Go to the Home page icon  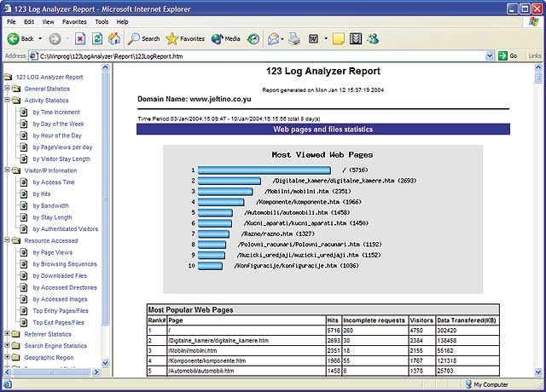pyautogui.click(x=114, y=38)
